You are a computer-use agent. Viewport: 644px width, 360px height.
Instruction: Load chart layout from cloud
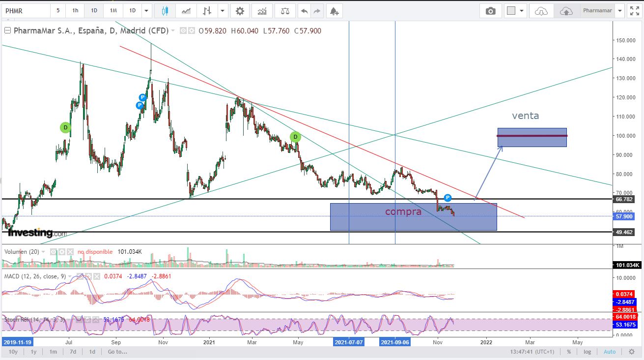click(541, 11)
